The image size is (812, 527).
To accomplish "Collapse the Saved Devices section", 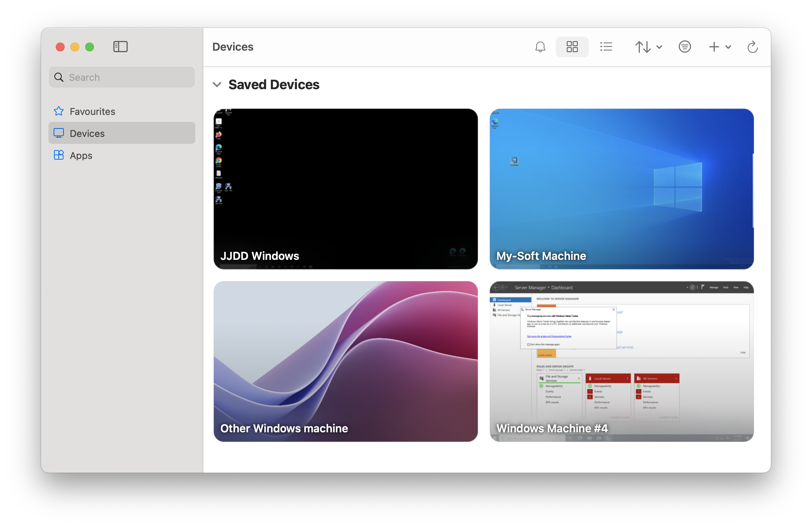I will [217, 85].
